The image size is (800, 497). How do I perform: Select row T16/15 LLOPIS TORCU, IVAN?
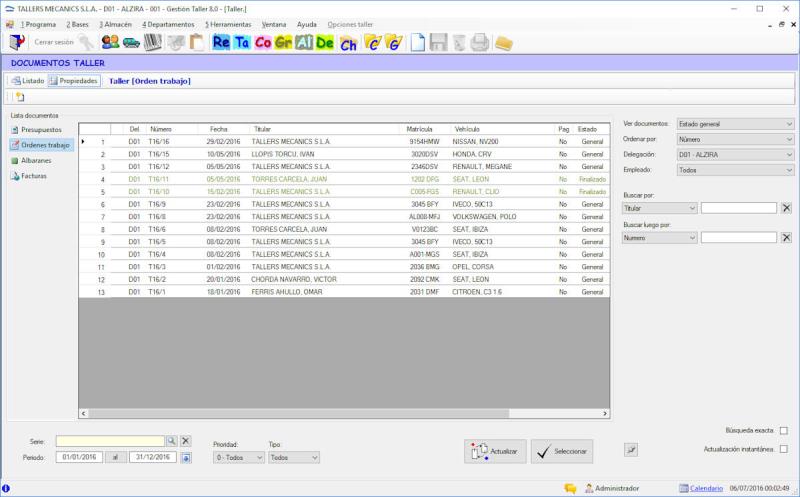(344, 154)
